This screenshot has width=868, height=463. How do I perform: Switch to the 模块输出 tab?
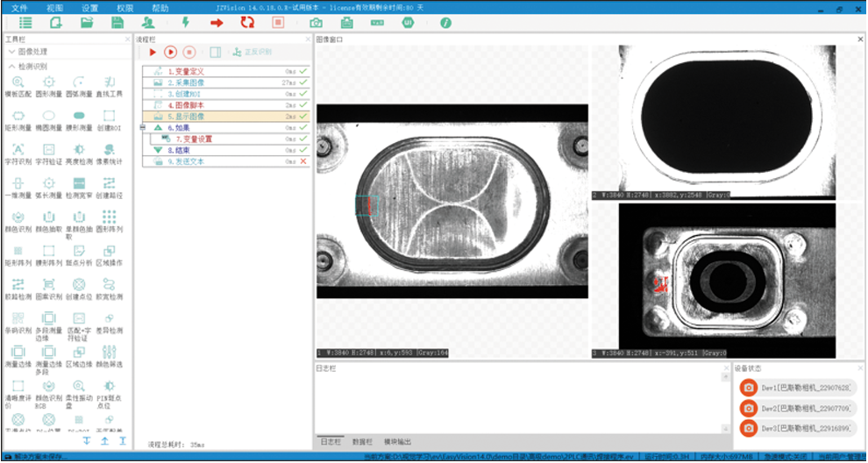tap(397, 442)
